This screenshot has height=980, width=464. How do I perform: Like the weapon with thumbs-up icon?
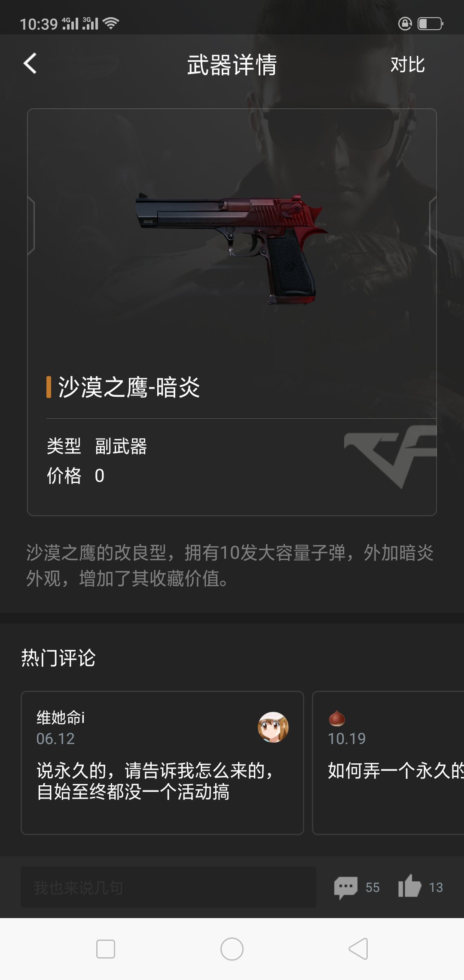(x=409, y=886)
